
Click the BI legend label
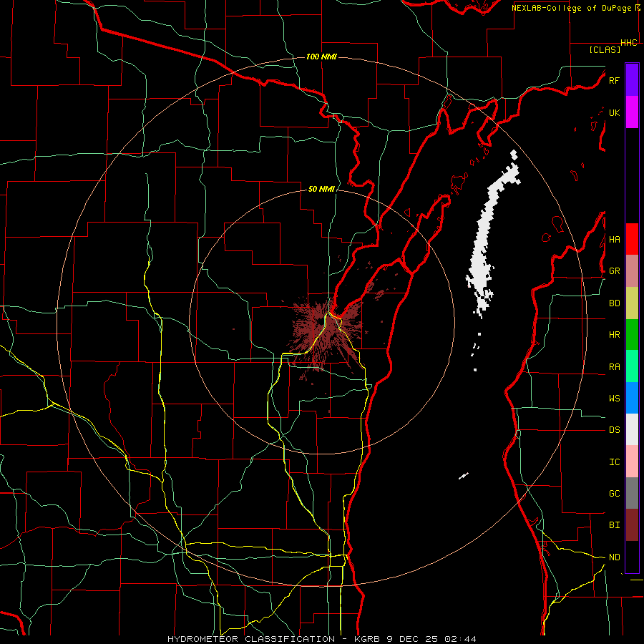tap(614, 525)
